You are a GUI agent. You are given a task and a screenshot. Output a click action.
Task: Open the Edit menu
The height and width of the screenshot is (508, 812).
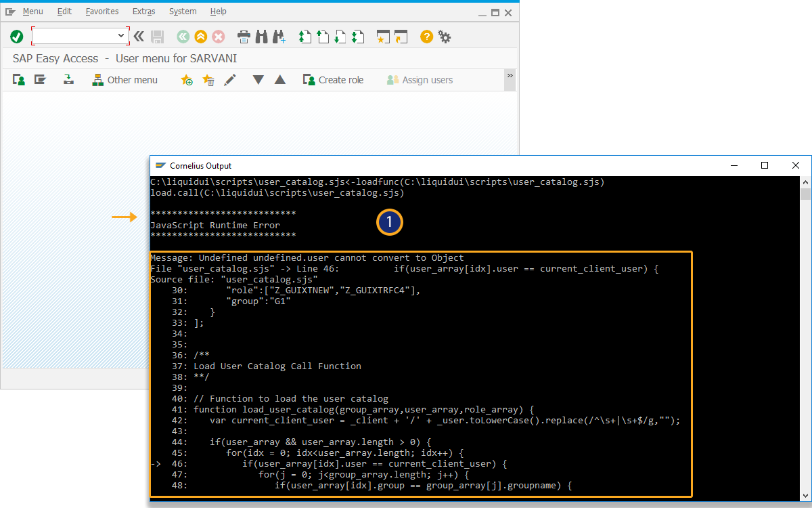click(x=64, y=12)
